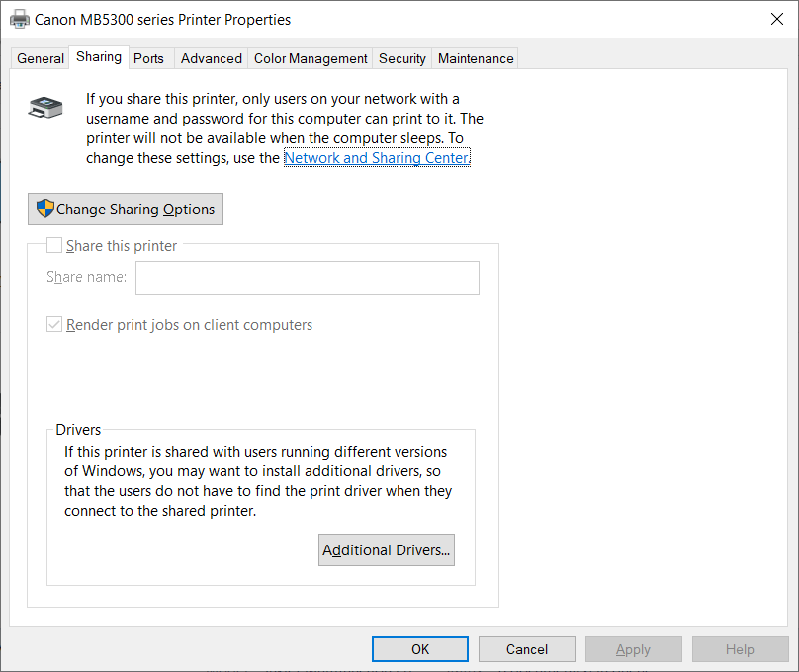Switch to the Security tab

coord(402,58)
